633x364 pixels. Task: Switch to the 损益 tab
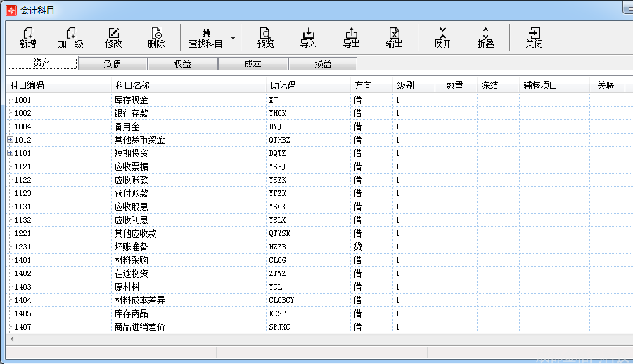[x=324, y=64]
